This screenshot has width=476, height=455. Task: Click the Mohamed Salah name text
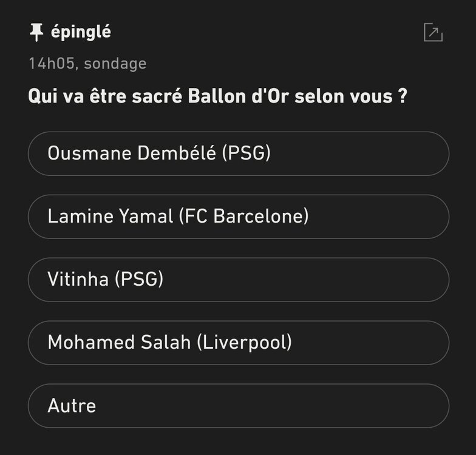point(119,343)
